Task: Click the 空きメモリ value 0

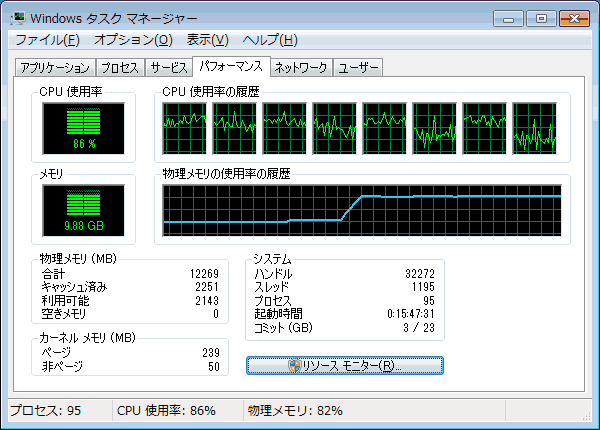Action: point(216,314)
